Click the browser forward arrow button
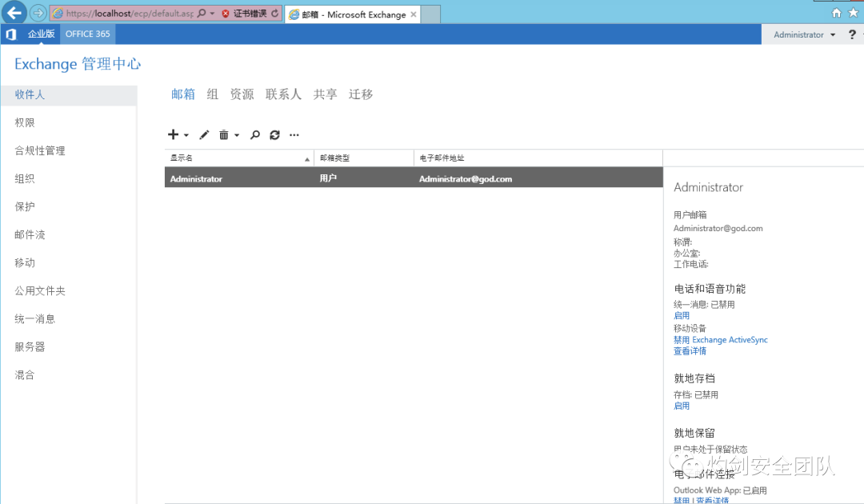Image resolution: width=864 pixels, height=504 pixels. click(38, 13)
